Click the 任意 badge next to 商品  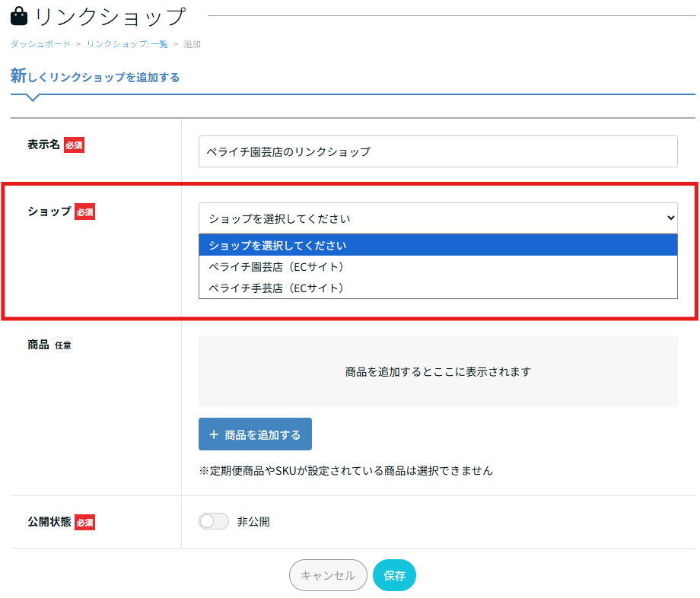pyautogui.click(x=63, y=345)
